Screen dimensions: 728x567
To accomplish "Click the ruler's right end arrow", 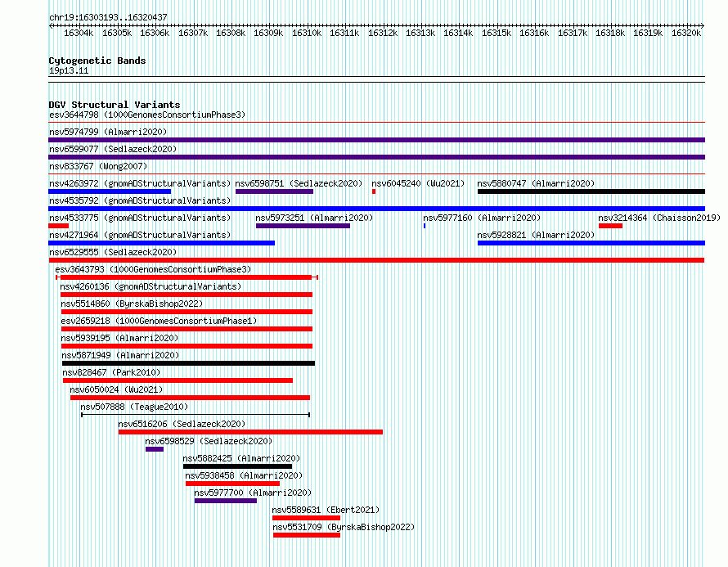I will [x=703, y=26].
